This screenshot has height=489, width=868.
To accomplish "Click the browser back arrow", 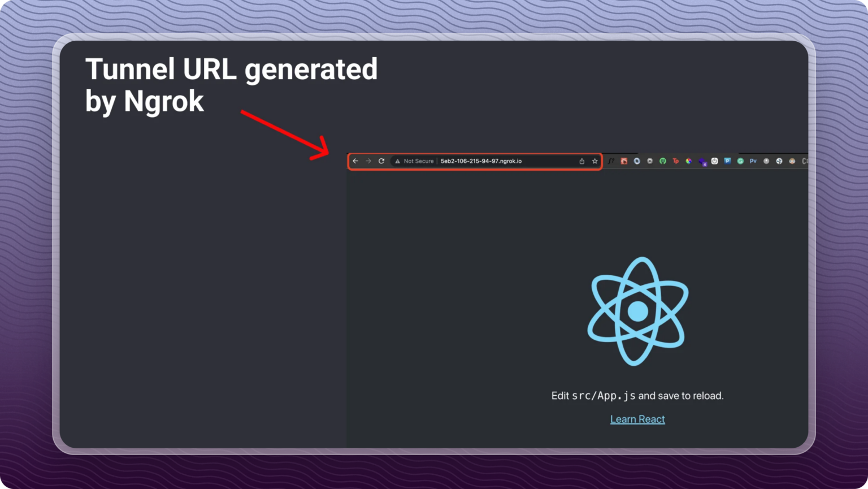I will [355, 161].
